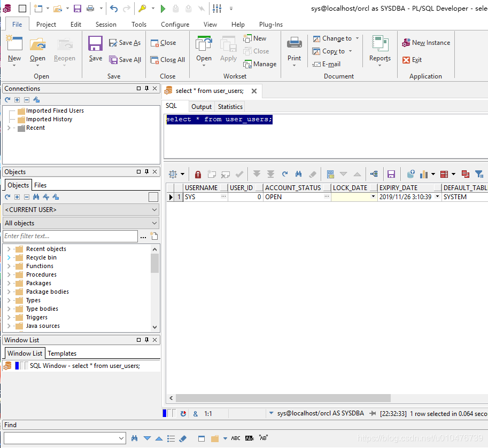Click the binoculars Find icon in Objects toolbar

(x=36, y=197)
